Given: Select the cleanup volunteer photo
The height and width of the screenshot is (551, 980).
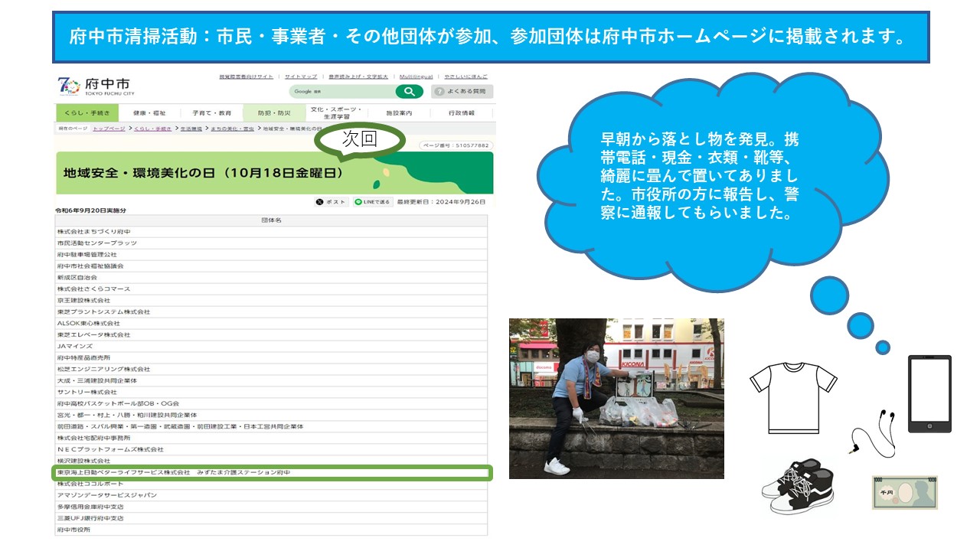Looking at the screenshot, I should pos(616,399).
